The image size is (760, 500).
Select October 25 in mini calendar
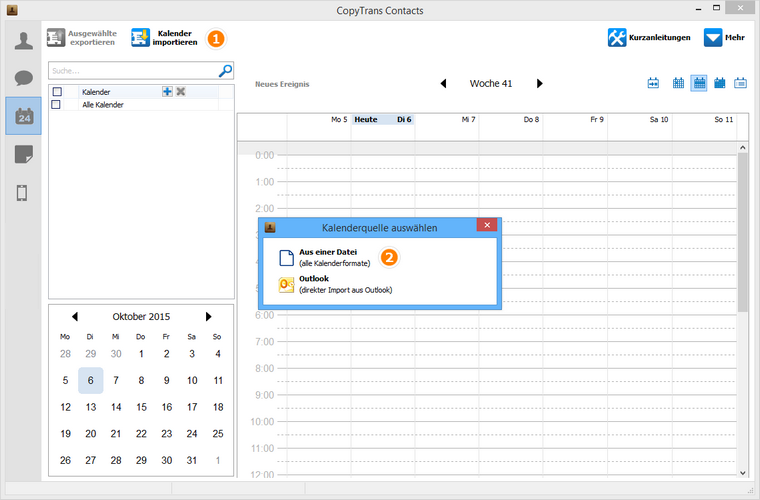click(x=218, y=434)
